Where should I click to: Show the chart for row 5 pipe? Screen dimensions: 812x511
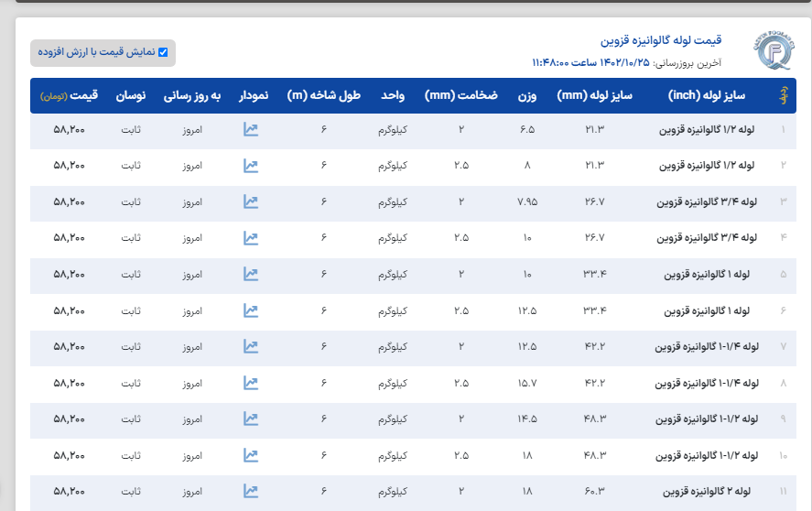point(251,274)
